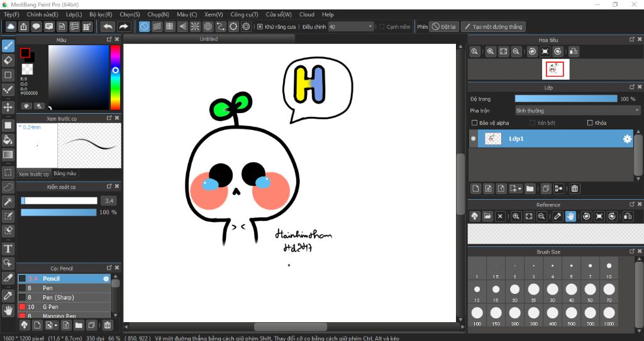Zoom out on the Navigator panel

tap(516, 51)
